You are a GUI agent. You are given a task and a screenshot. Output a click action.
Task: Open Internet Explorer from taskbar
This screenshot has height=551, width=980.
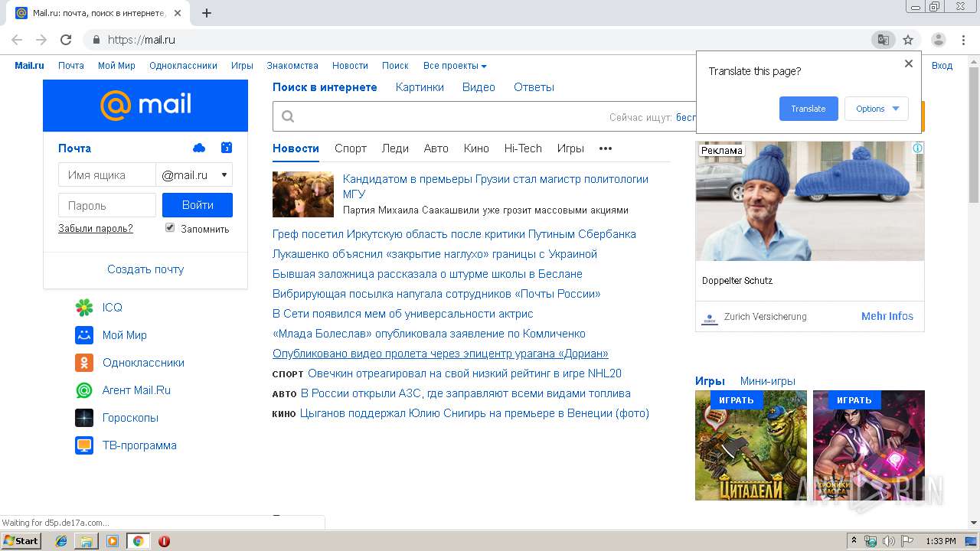[61, 541]
